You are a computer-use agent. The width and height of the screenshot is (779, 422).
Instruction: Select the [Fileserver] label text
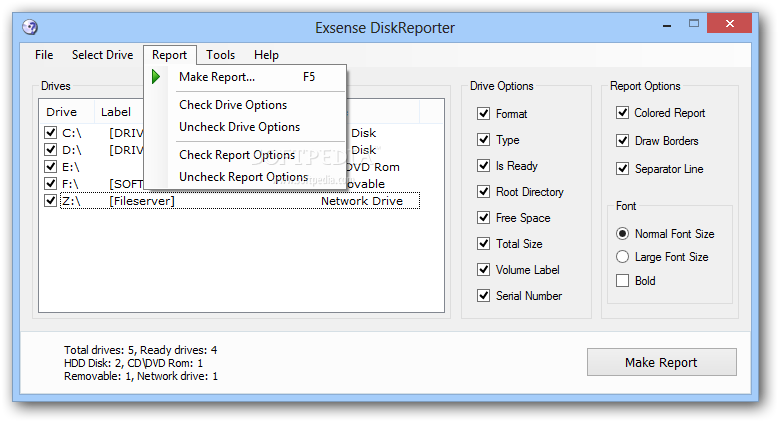[x=142, y=201]
